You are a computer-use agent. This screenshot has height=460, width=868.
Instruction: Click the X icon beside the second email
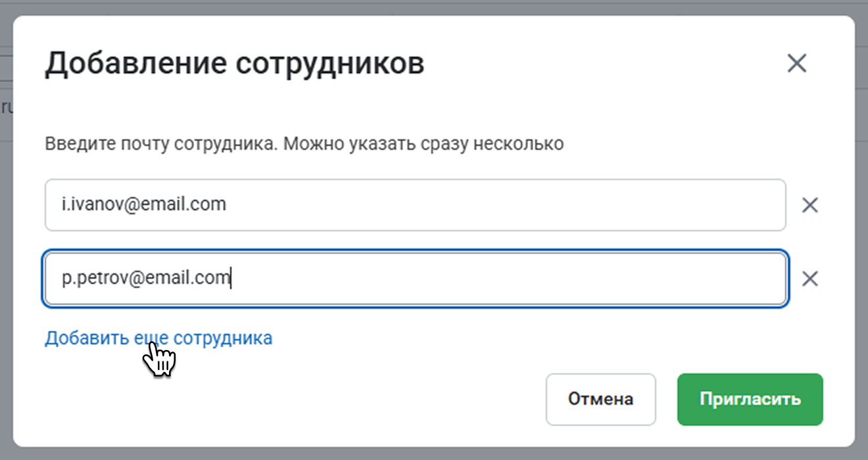(810, 279)
